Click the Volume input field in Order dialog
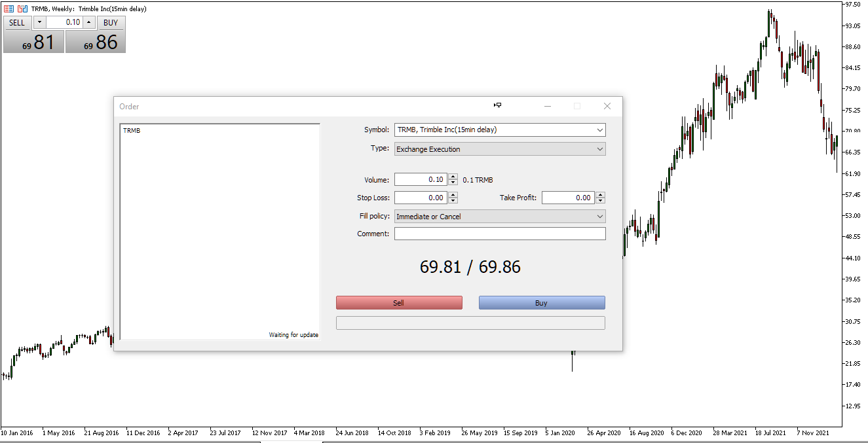This screenshot has width=868, height=443. pos(421,179)
